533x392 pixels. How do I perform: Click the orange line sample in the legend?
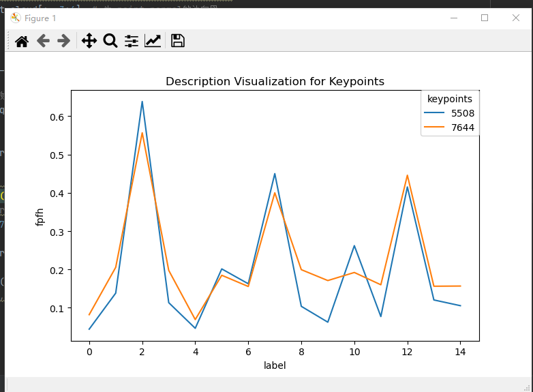(434, 127)
